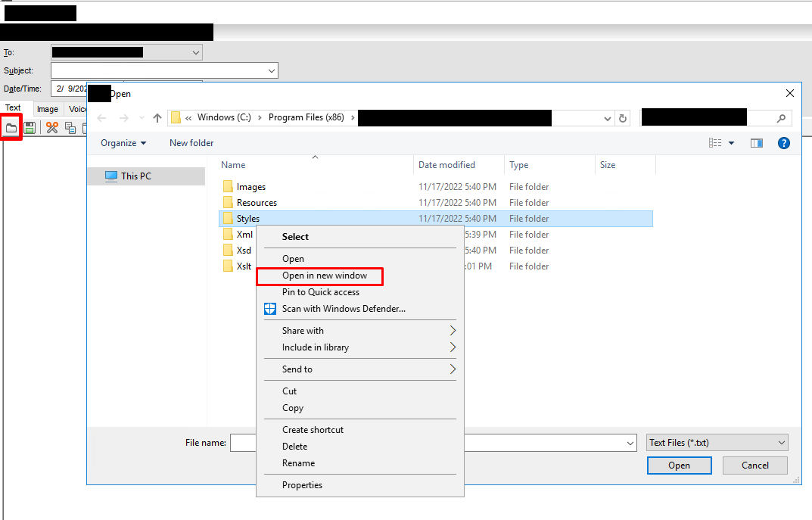Expand the Text Files file type dropdown

[782, 443]
